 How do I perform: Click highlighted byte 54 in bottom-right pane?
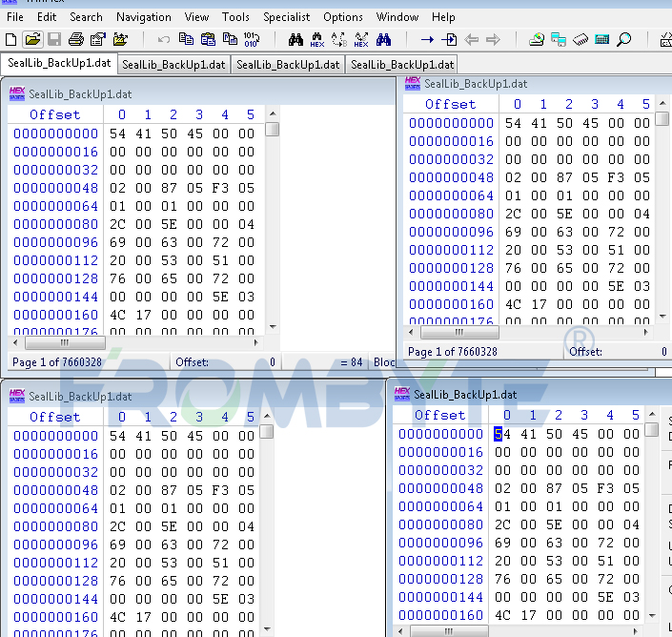click(502, 434)
